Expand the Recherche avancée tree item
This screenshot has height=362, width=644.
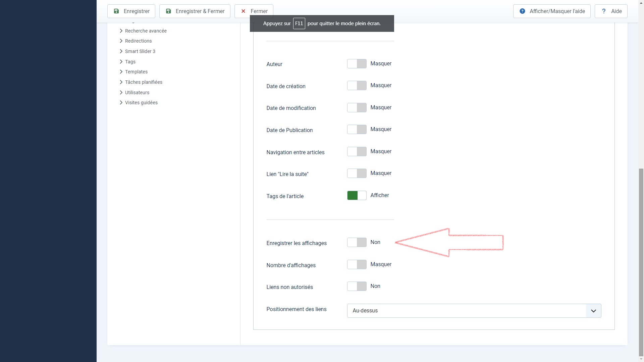(146, 31)
